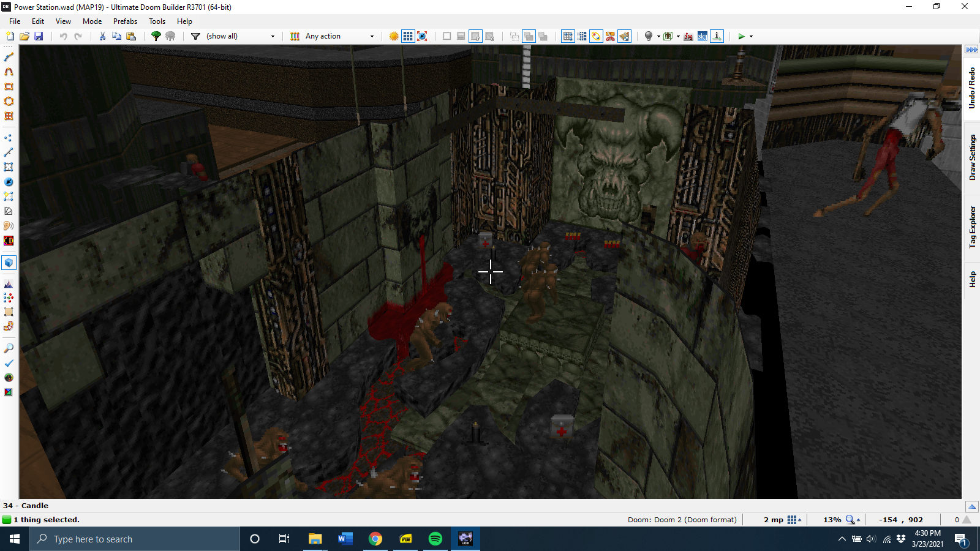Open the View menu
This screenshot has height=551, width=980.
click(x=63, y=21)
